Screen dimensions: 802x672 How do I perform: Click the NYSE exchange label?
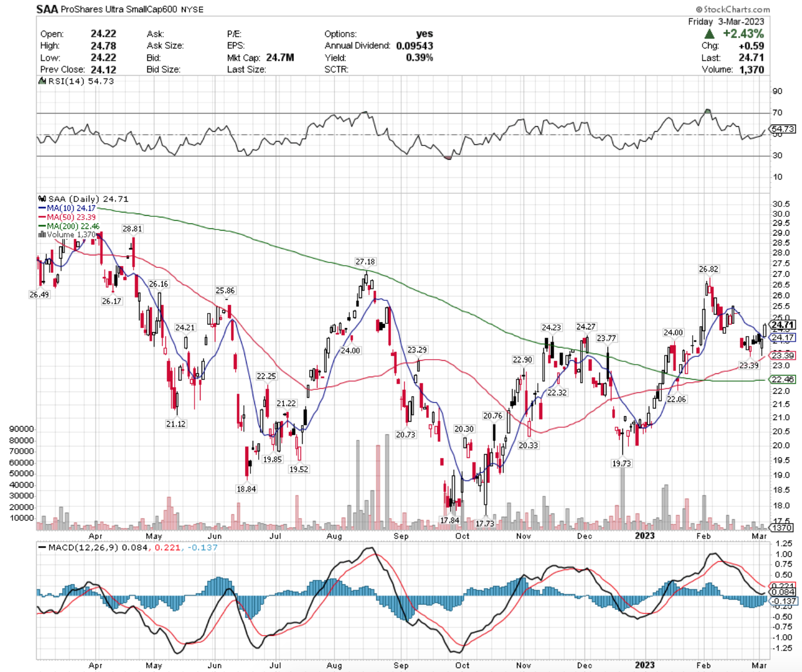point(193,9)
